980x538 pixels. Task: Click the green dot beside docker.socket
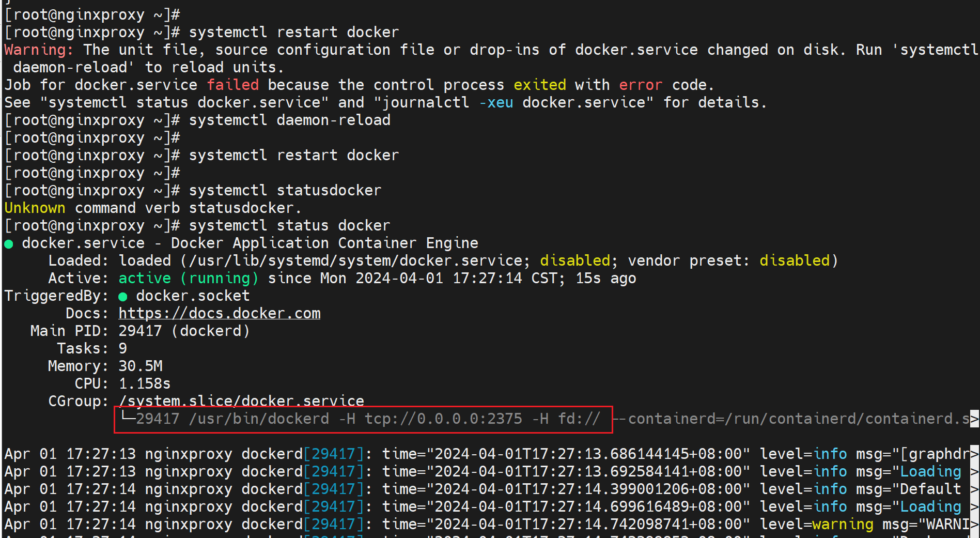click(x=122, y=297)
